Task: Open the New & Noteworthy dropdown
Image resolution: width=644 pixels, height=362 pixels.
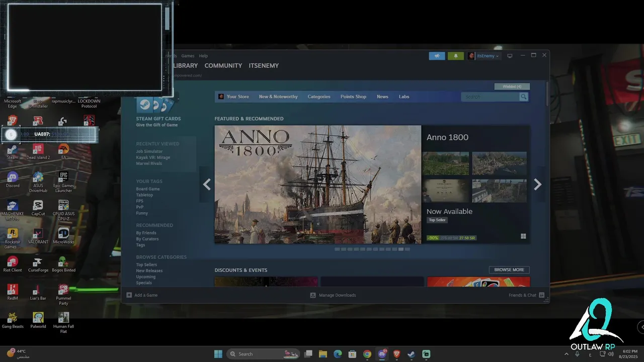Action: [x=278, y=97]
